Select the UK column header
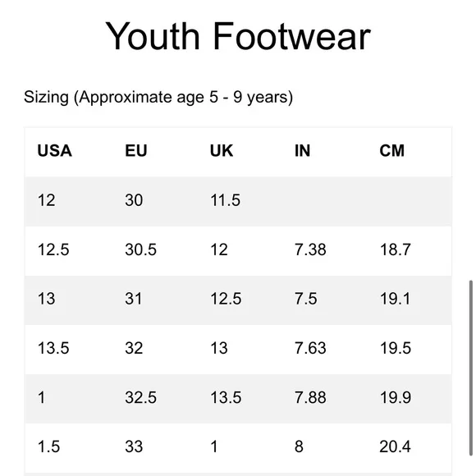476x476 pixels. tap(222, 150)
